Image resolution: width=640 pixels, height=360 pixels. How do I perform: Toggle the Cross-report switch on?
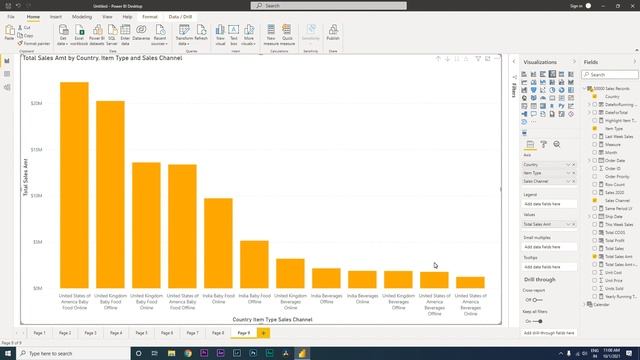(537, 300)
